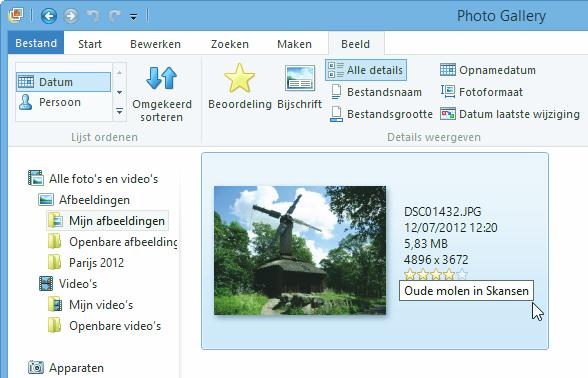Click the dimensions 4896 x 3672
Viewport: 588px width, 378px height.
[x=436, y=260]
